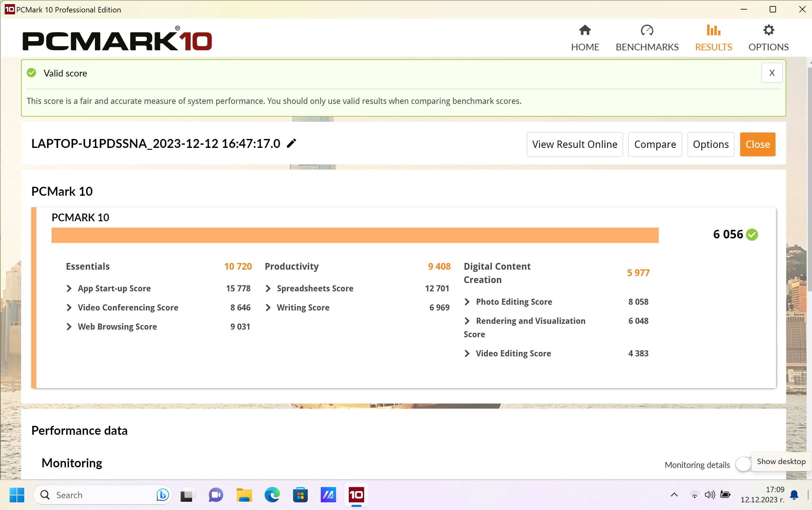Select the Results tab
This screenshot has width=812, height=510.
click(713, 38)
